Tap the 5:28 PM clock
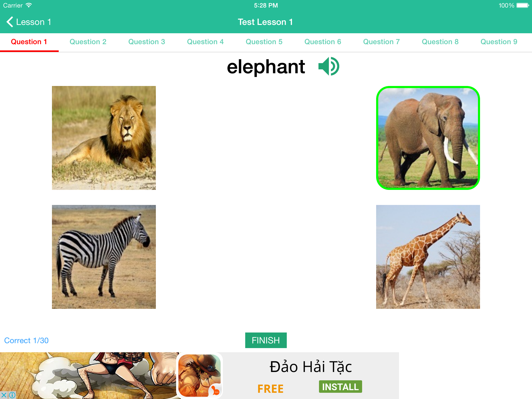The image size is (532, 399). [x=266, y=5]
